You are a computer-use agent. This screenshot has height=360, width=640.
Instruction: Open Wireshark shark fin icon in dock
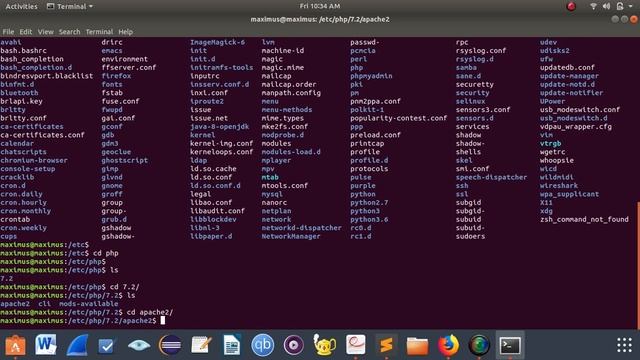[77, 345]
